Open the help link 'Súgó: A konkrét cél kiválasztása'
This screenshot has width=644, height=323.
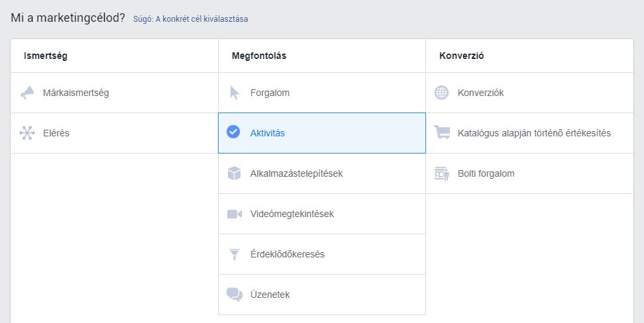(191, 19)
